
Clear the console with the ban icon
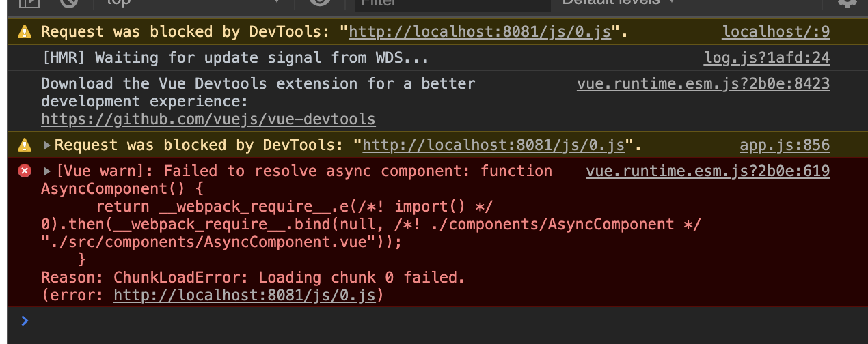coord(69,2)
